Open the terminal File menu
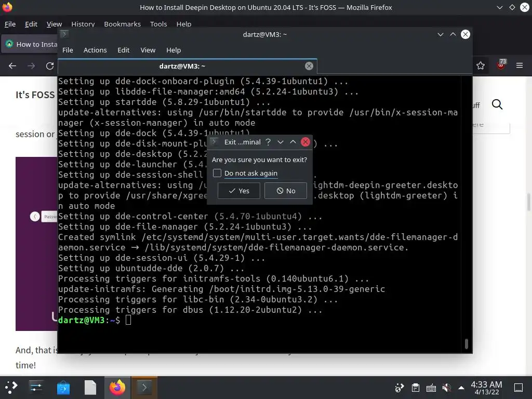Viewport: 532px width, 399px height. coord(68,50)
